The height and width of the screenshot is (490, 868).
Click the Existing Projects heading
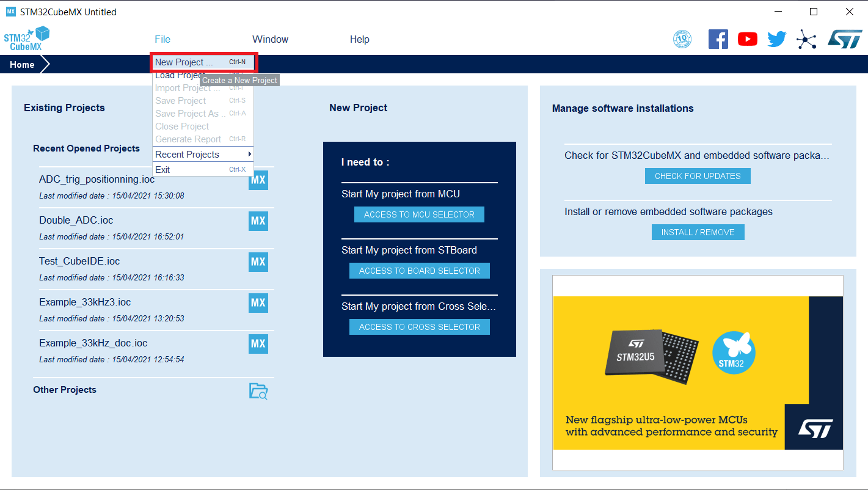[x=64, y=108]
